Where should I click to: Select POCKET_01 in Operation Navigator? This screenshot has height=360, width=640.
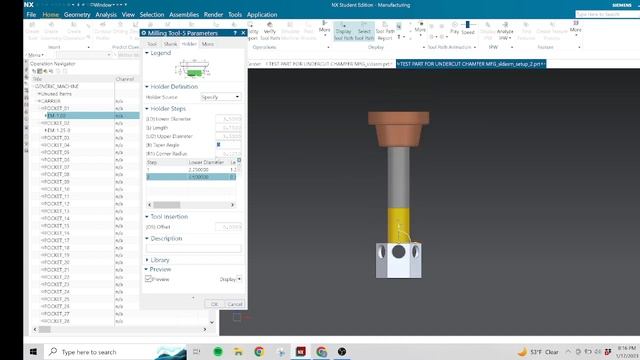tap(56, 109)
